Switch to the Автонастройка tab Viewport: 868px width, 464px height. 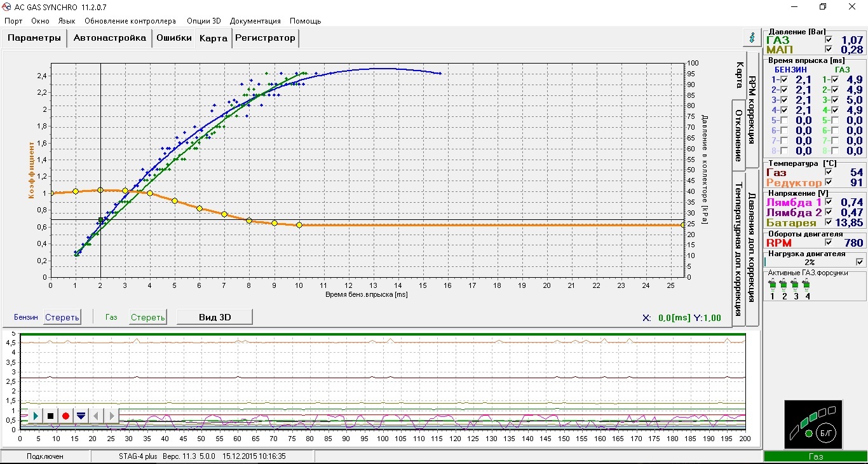109,38
